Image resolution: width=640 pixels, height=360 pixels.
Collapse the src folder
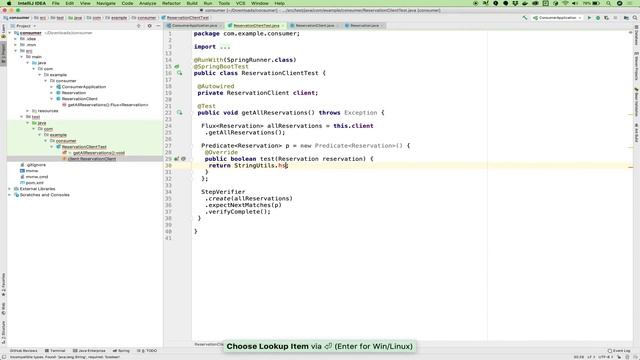click(x=16, y=51)
